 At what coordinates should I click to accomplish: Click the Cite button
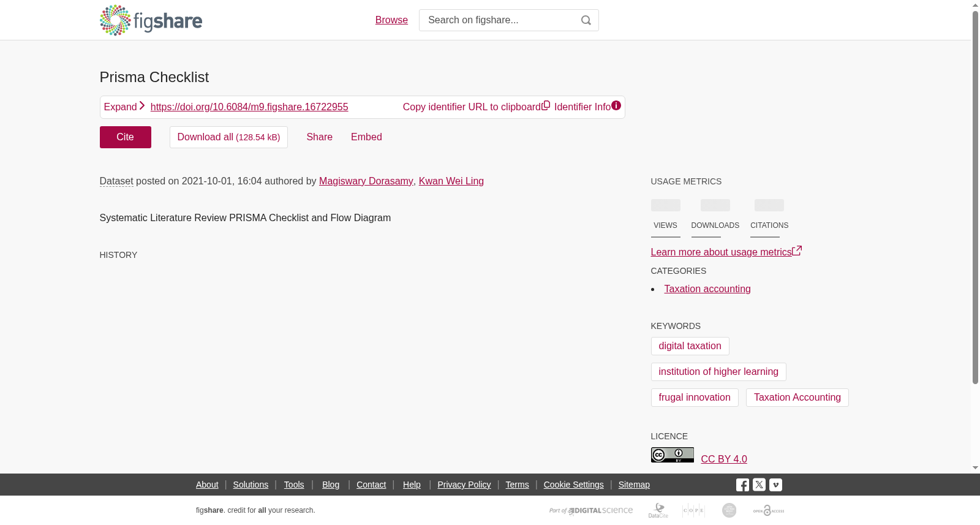[126, 137]
